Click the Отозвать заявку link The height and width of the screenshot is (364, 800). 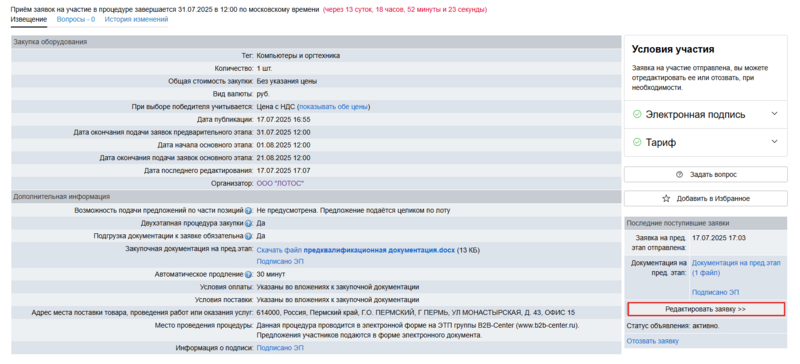click(x=653, y=341)
